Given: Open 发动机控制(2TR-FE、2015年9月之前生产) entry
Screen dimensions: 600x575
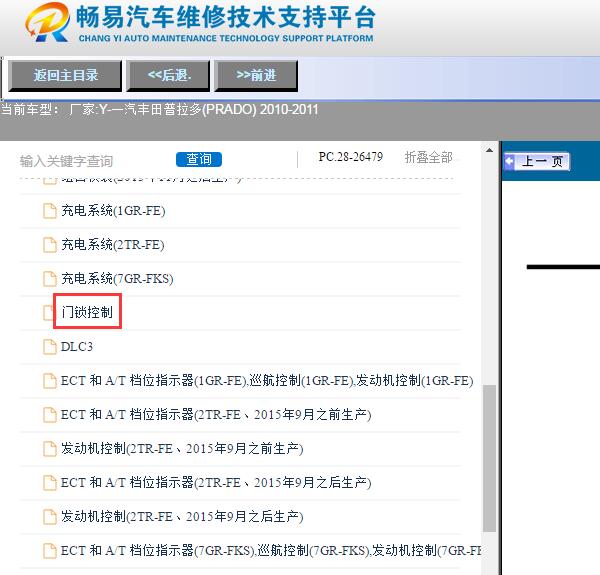Looking at the screenshot, I should click(x=182, y=449).
